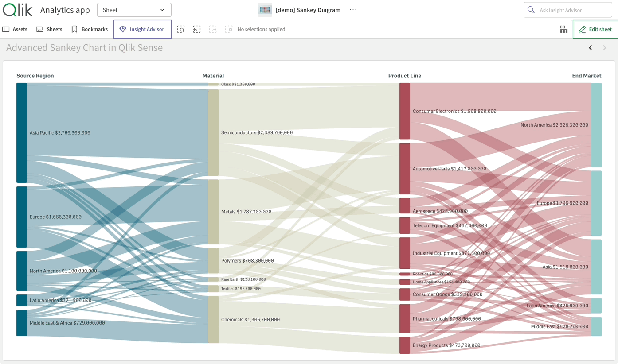Image resolution: width=618 pixels, height=364 pixels.
Task: Click the smart search selections icon
Action: point(181,29)
